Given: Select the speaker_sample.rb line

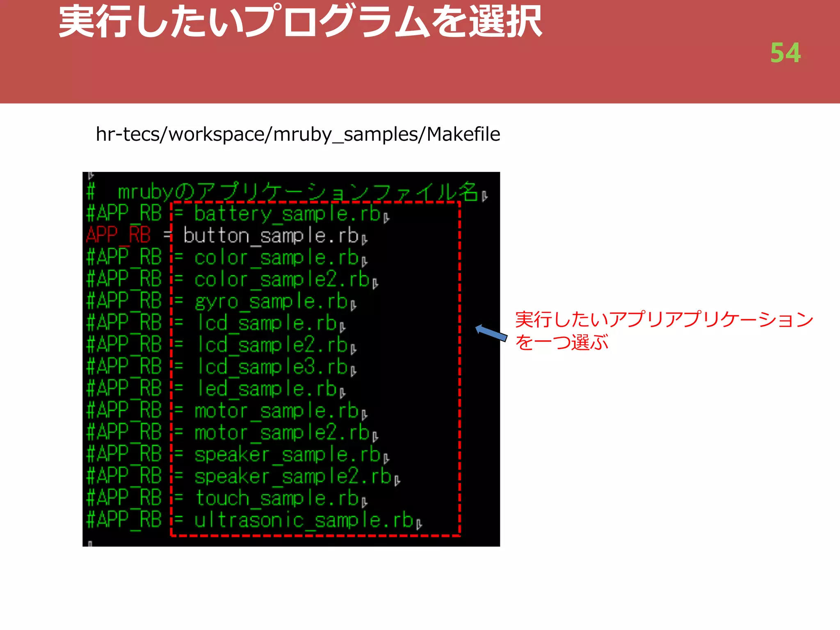Looking at the screenshot, I should [x=238, y=454].
